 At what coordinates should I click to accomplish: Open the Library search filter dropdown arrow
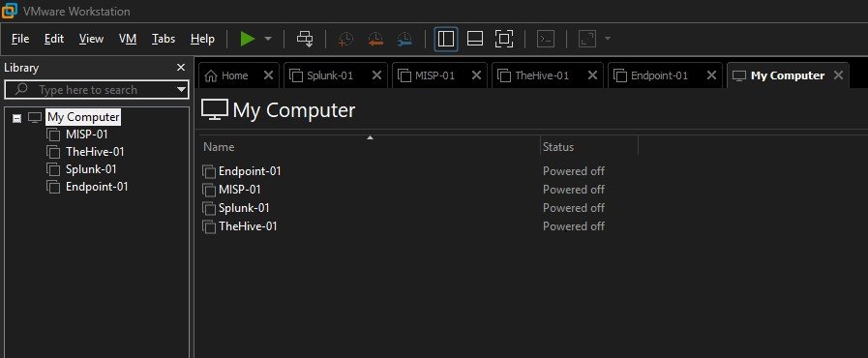point(181,90)
